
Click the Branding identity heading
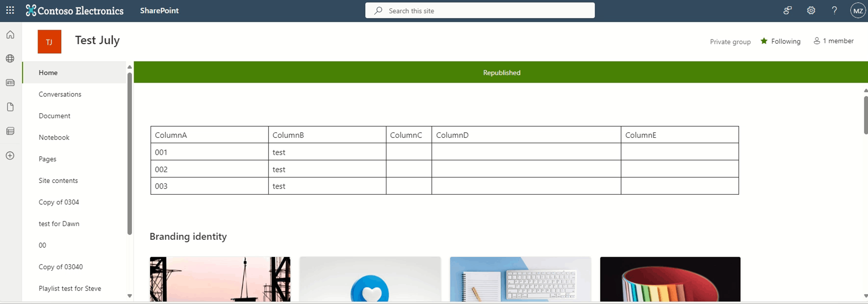(188, 236)
